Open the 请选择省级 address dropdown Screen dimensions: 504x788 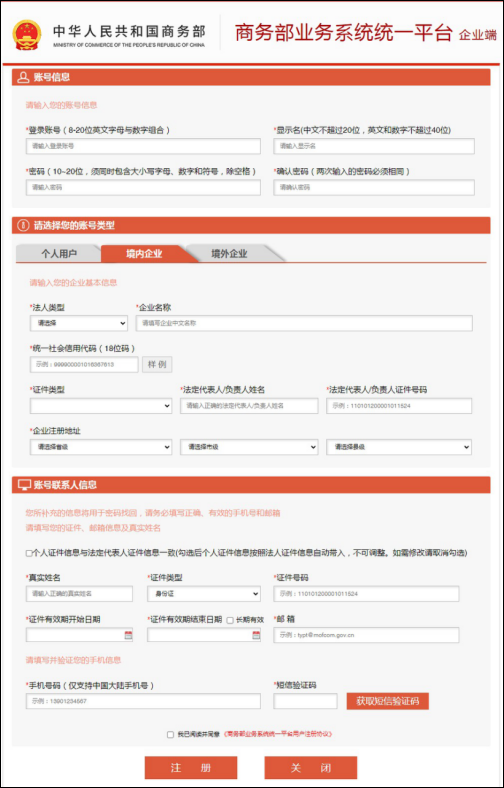100,447
